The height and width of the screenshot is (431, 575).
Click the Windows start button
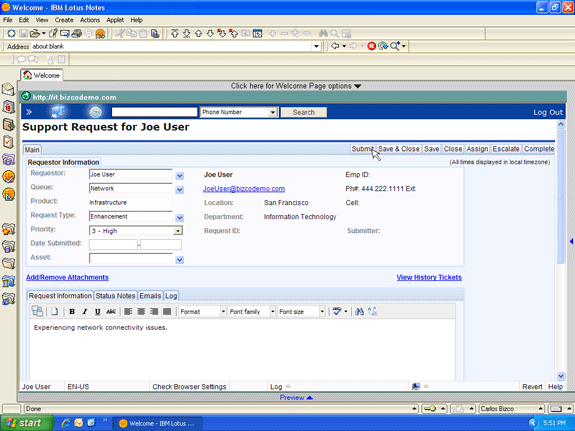pos(26,423)
